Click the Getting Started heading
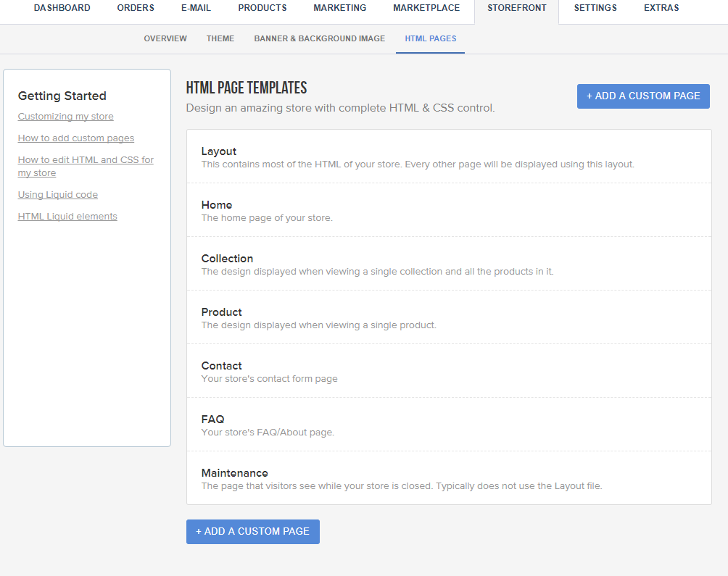The image size is (728, 576). tap(62, 96)
